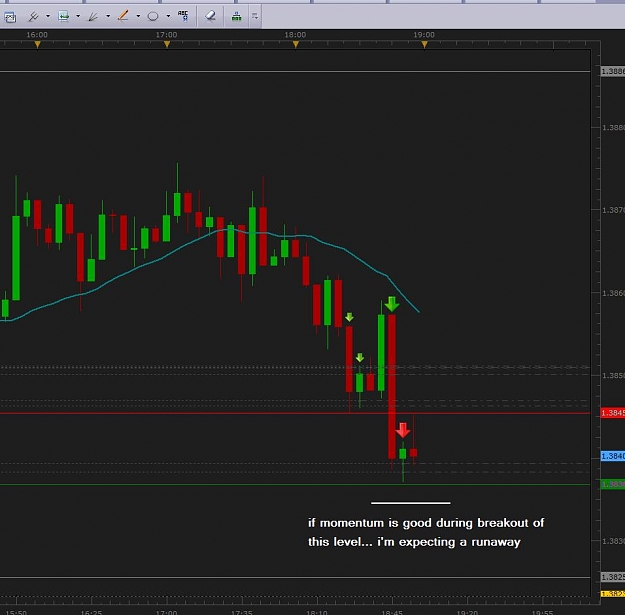Image resolution: width=625 pixels, height=615 pixels.
Task: Click the red down arrow marker
Action: tap(403, 430)
